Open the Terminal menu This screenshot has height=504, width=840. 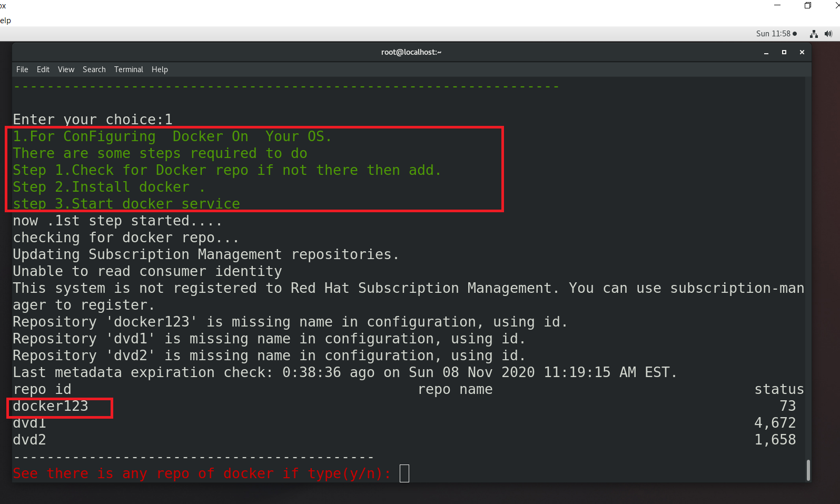[129, 70]
